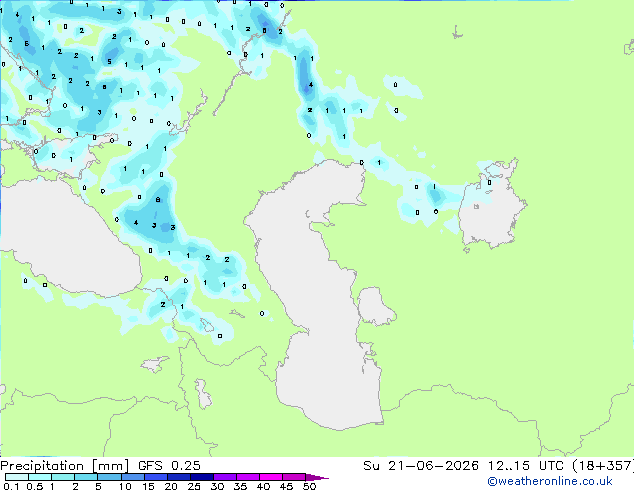Click the 'Su 21-06-2026' date label

click(421, 466)
